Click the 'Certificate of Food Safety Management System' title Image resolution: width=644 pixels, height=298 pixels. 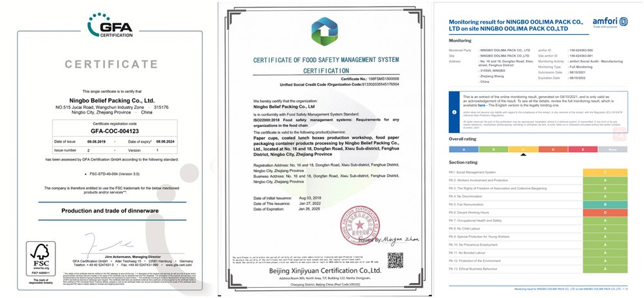(x=326, y=65)
